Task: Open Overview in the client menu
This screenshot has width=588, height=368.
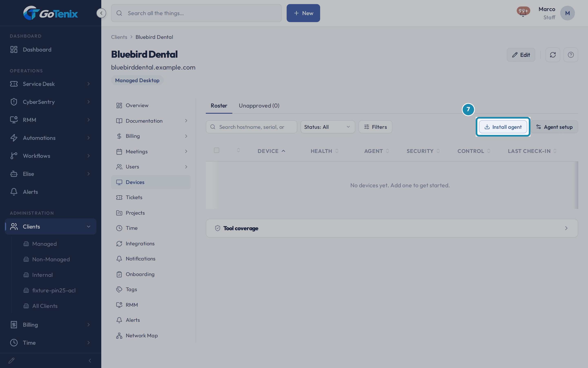Action: point(151,105)
